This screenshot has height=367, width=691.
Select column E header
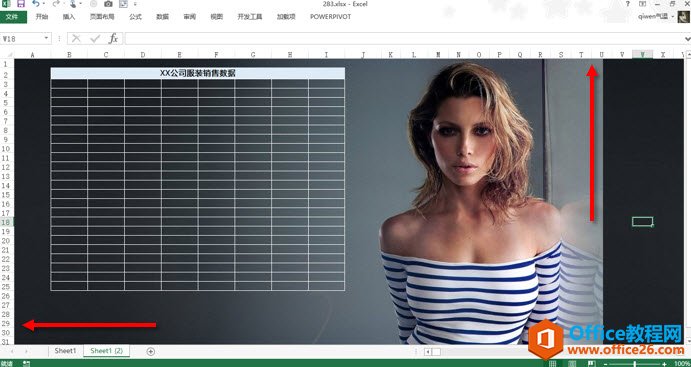(180, 55)
